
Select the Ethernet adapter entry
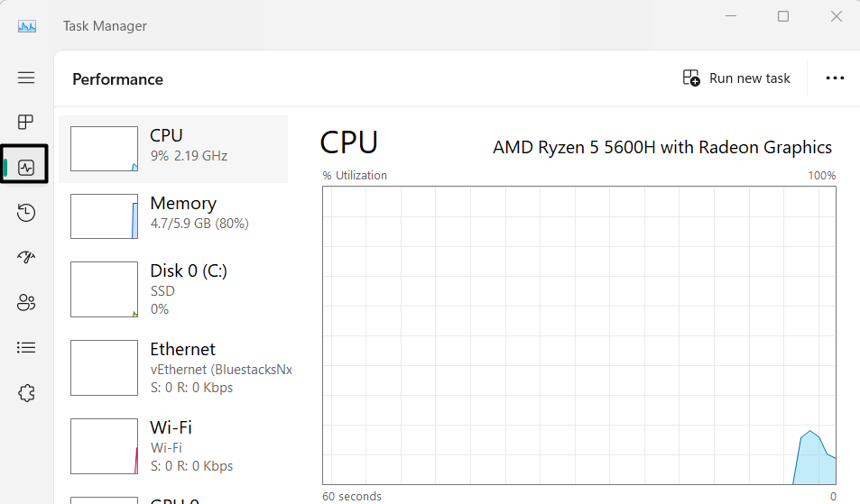pos(173,367)
